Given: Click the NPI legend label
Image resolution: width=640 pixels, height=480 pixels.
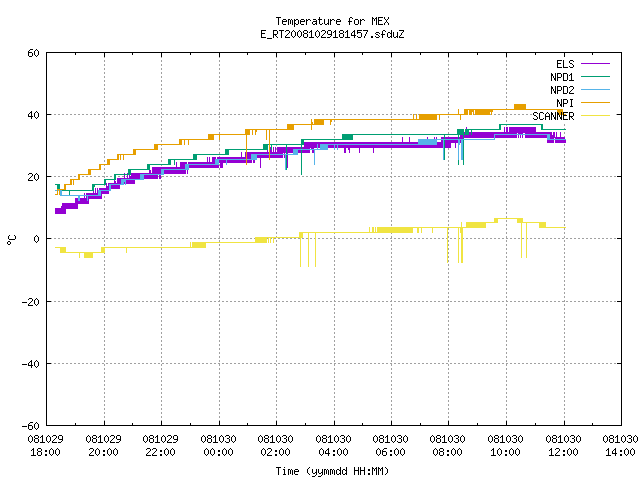Looking at the screenshot, I should 565,103.
